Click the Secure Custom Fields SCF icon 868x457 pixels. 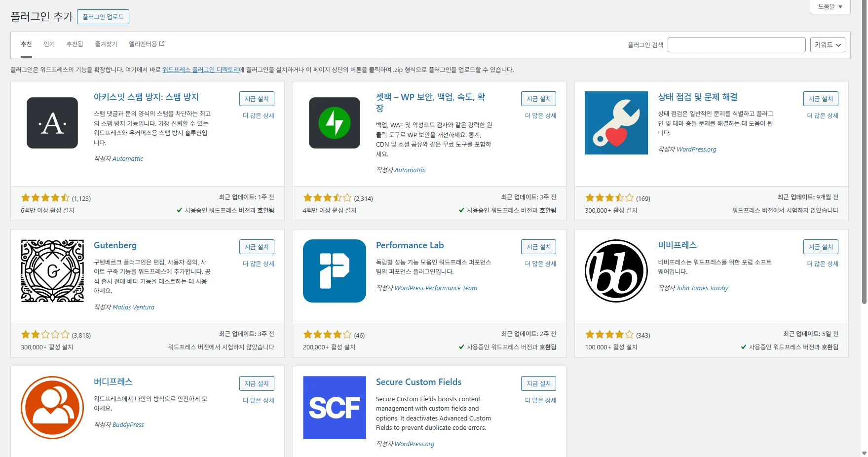tap(335, 408)
